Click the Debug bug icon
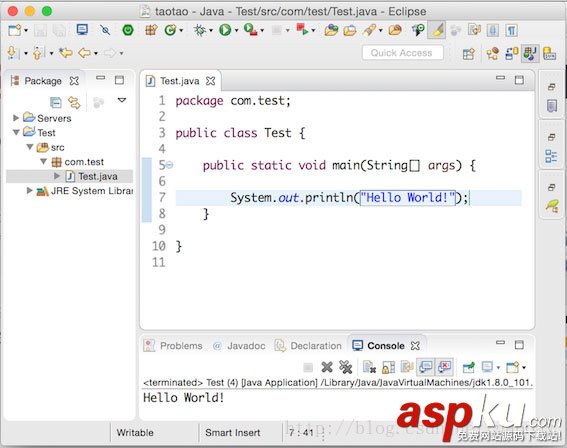567x448 pixels. [200, 30]
